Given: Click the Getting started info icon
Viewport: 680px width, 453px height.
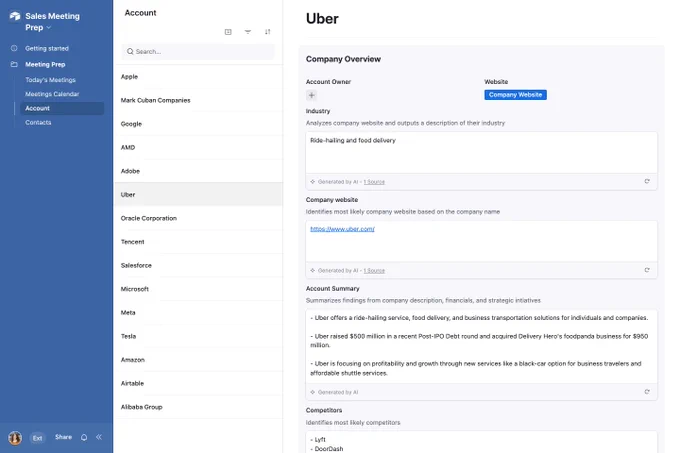Looking at the screenshot, I should pos(14,48).
